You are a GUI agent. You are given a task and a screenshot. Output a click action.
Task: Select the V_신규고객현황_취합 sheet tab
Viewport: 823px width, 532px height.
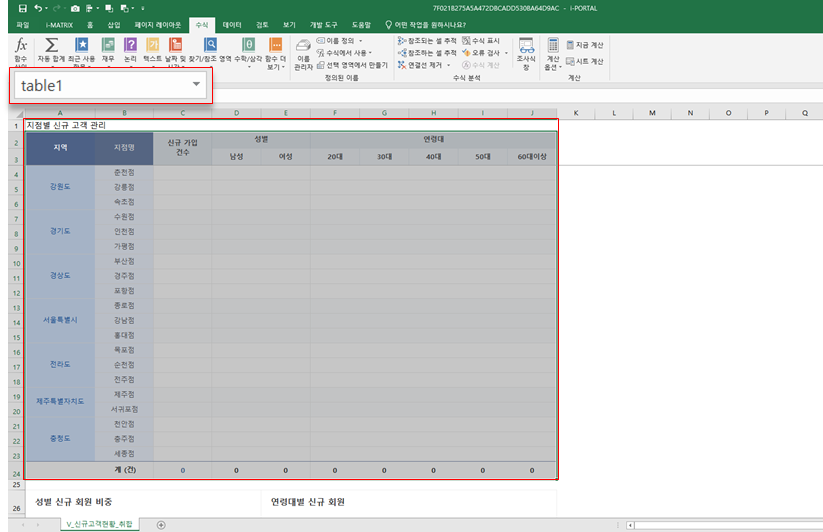98,524
